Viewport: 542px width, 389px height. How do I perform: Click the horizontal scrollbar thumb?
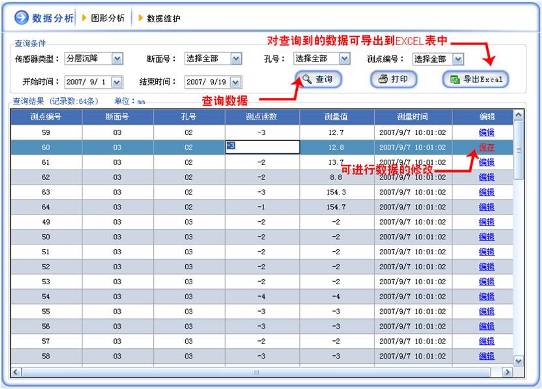(x=256, y=372)
